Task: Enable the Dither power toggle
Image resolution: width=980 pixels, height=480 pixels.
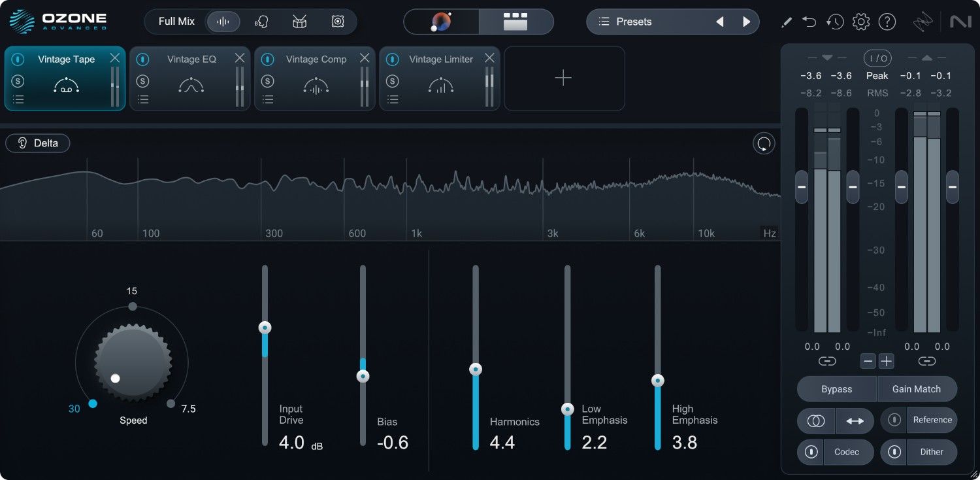Action: tap(894, 452)
